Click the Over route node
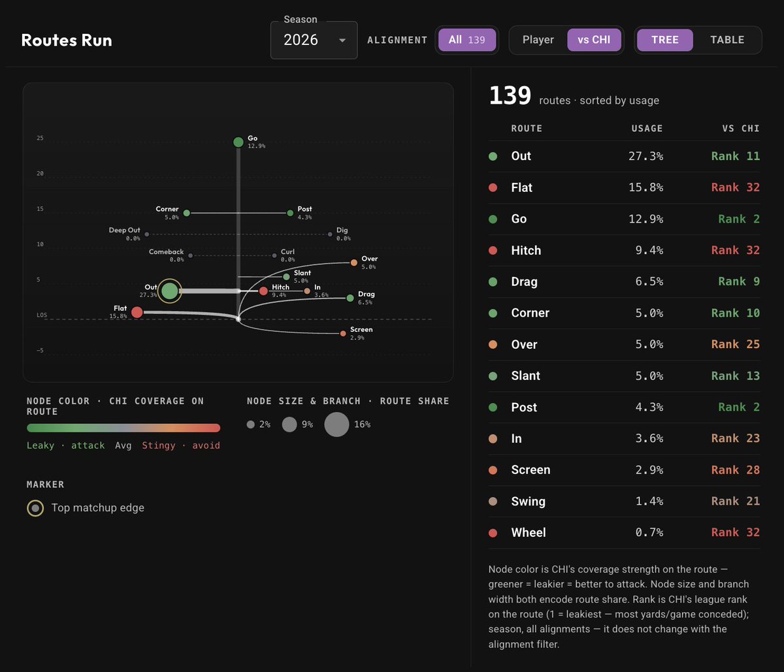The image size is (784, 672). [x=354, y=263]
